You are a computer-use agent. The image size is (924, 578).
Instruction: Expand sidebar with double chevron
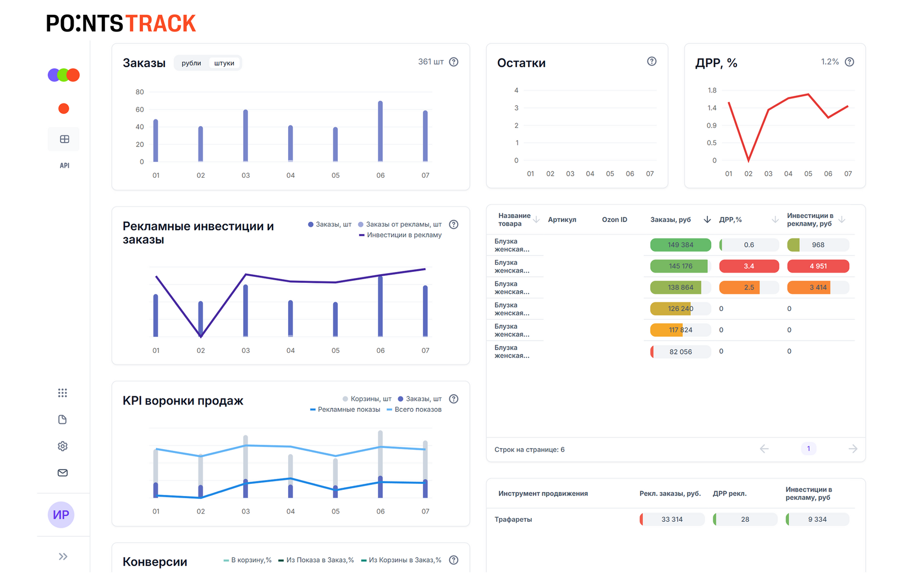click(x=63, y=557)
